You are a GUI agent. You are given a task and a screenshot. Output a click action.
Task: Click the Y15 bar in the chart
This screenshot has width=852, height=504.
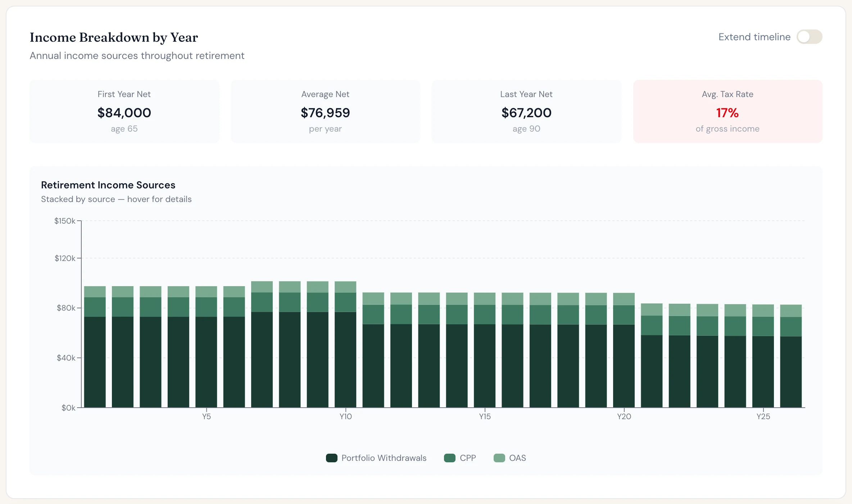coord(485,350)
